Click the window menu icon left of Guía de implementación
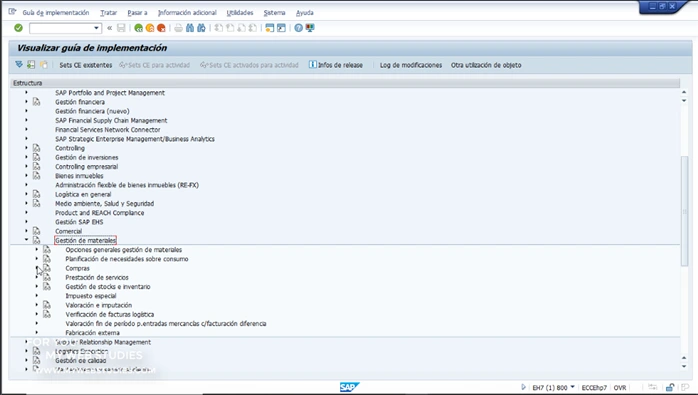The image size is (698, 395). click(12, 12)
